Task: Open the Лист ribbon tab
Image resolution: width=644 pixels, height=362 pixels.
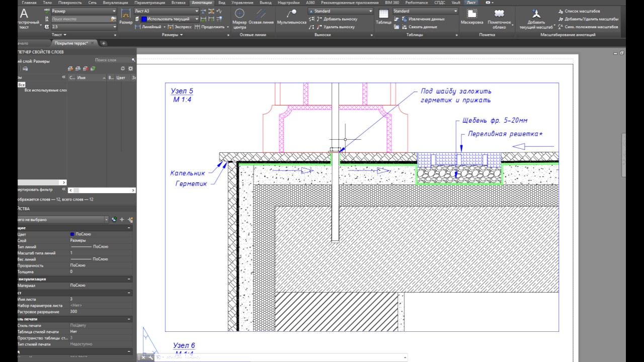Action: (x=471, y=3)
